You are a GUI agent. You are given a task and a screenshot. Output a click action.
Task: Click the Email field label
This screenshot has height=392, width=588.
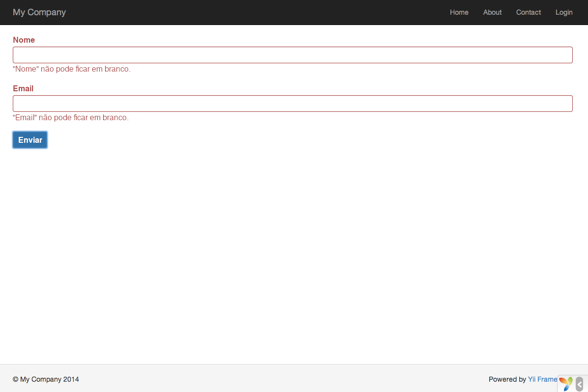23,89
